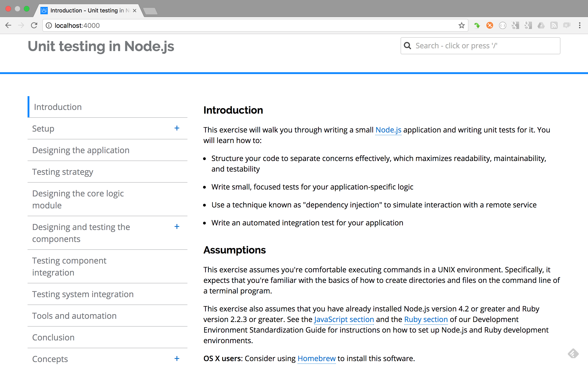This screenshot has height=368, width=588.
Task: Select Tools and automation in sidebar
Action: point(74,316)
